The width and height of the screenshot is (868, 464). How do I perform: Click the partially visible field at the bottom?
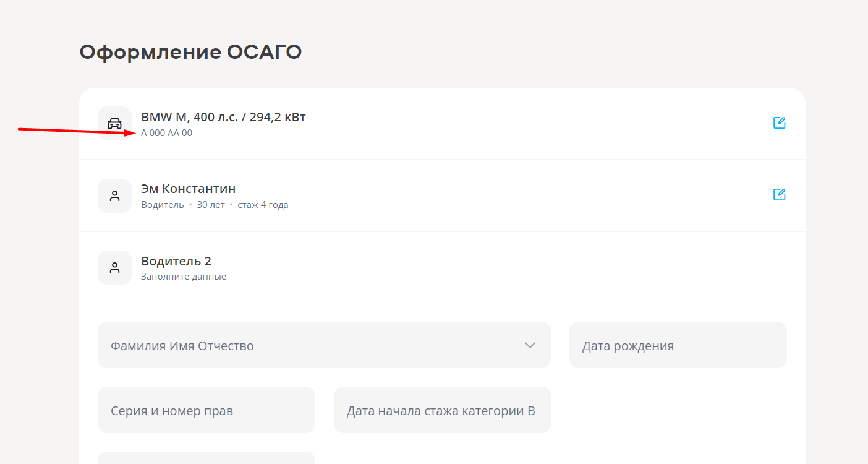click(206, 458)
